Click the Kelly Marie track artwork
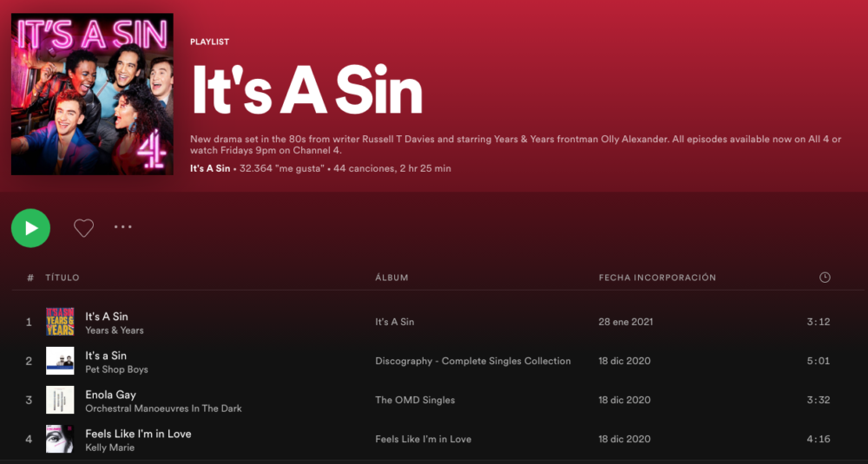 coord(60,439)
